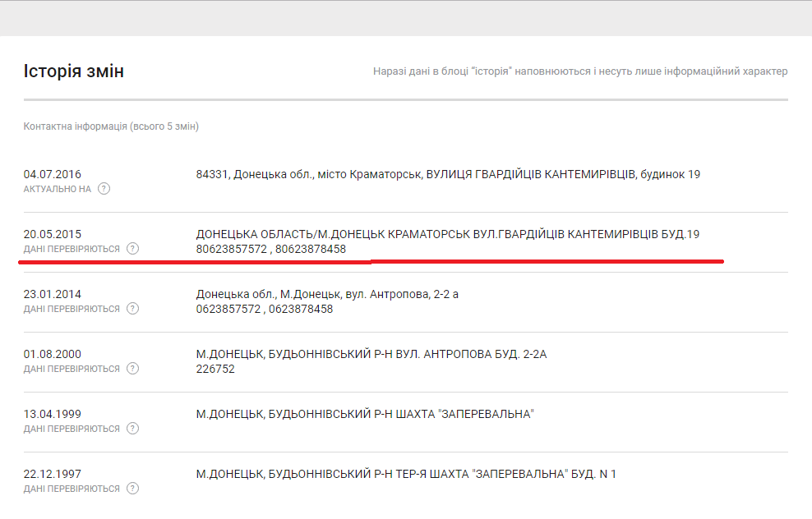Open the help icon for the 22.12.1997 entry
Image resolution: width=812 pixels, height=519 pixels.
pos(132,489)
